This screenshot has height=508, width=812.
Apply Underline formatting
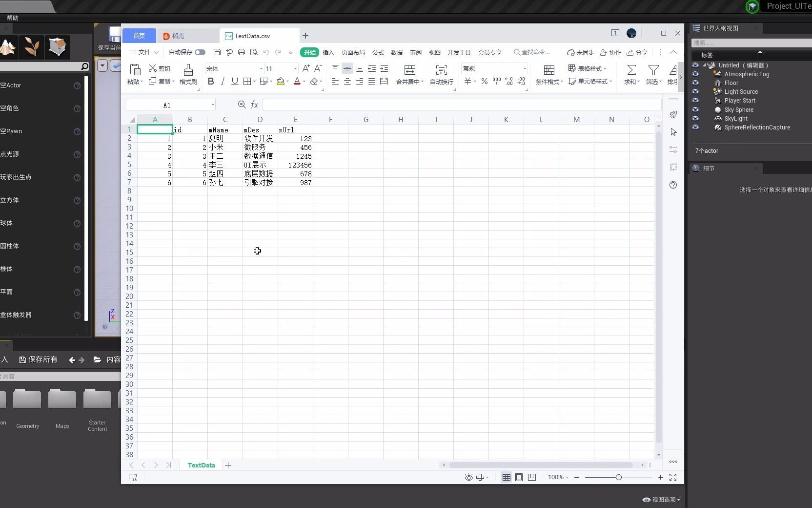click(x=235, y=81)
